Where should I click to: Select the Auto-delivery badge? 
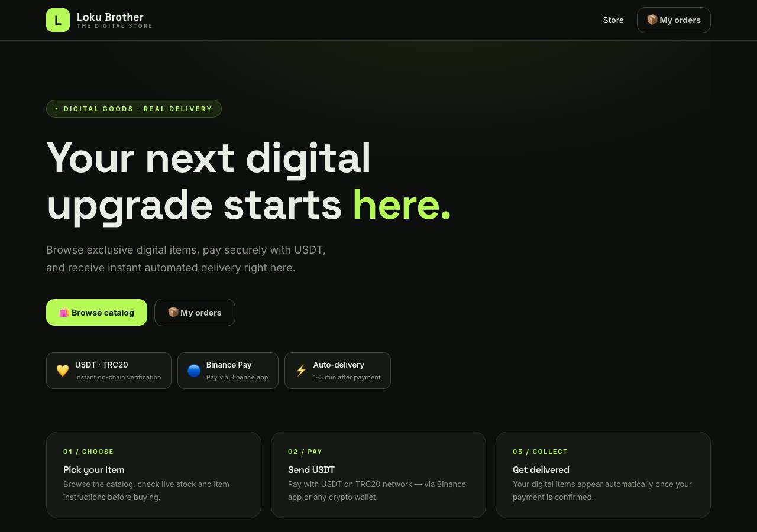click(338, 371)
